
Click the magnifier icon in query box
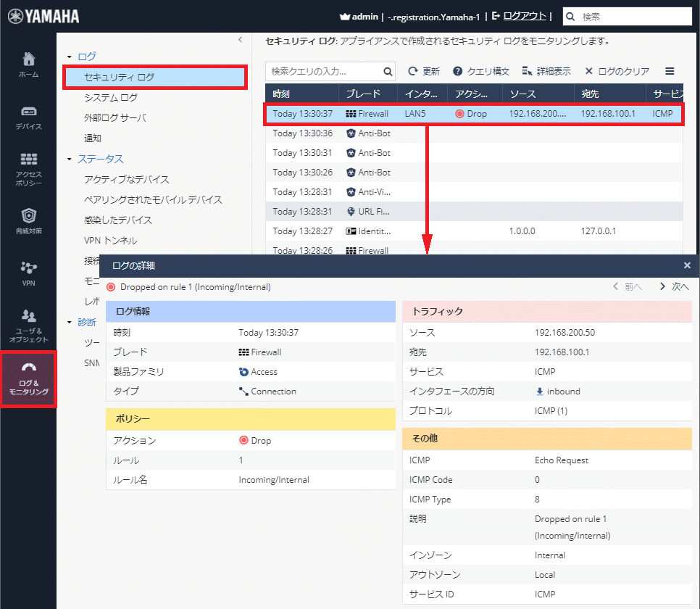point(388,72)
